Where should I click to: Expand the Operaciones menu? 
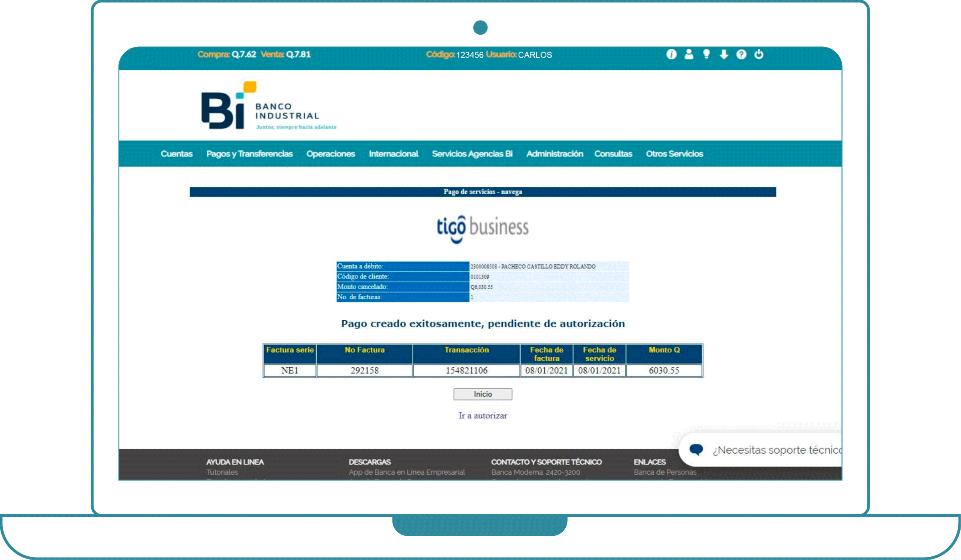330,154
